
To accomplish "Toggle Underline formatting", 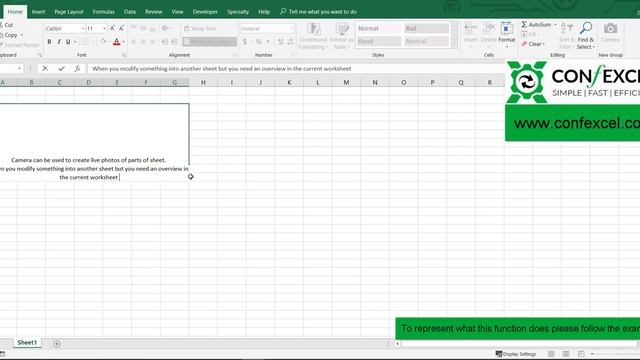I will [x=68, y=42].
